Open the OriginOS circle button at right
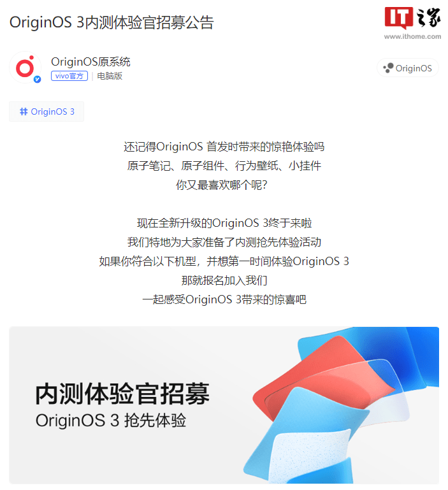Image resolution: width=448 pixels, height=490 pixels. pos(408,68)
